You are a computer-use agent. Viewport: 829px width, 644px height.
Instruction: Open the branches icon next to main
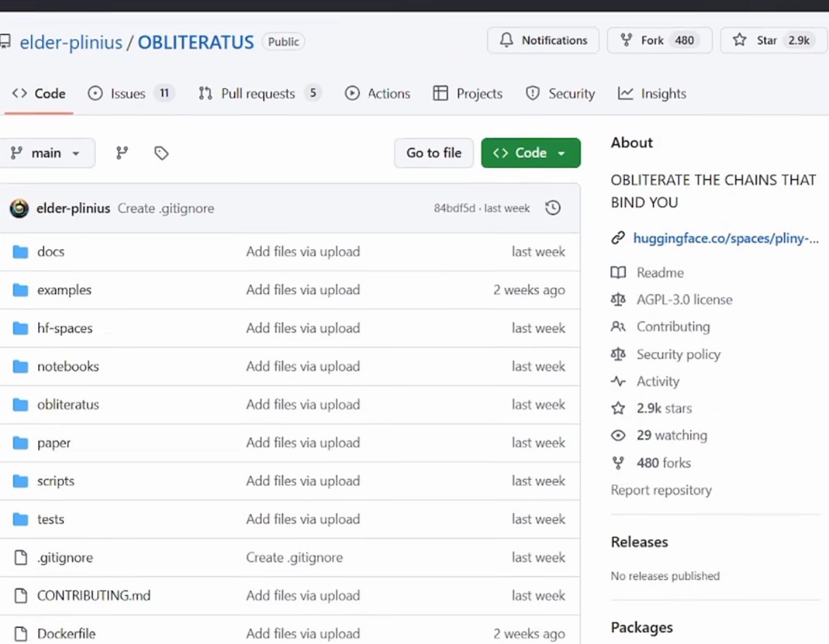click(x=122, y=153)
